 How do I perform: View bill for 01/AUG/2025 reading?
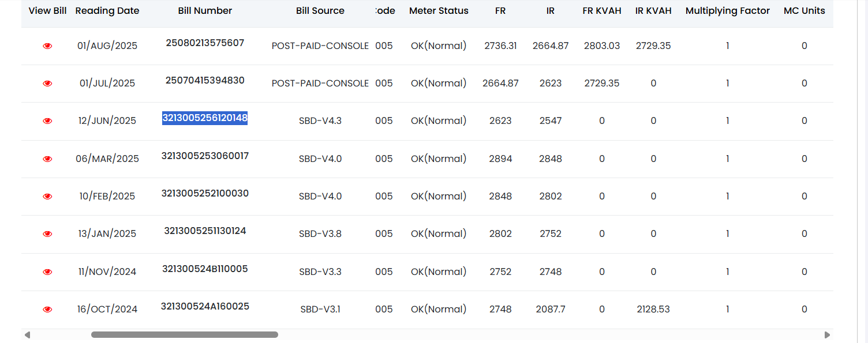47,46
